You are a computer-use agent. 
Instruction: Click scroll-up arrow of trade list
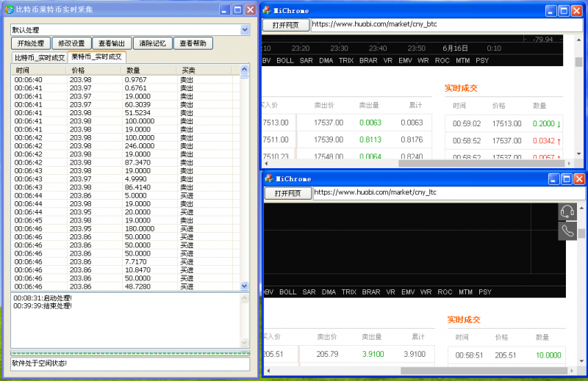[x=245, y=69]
